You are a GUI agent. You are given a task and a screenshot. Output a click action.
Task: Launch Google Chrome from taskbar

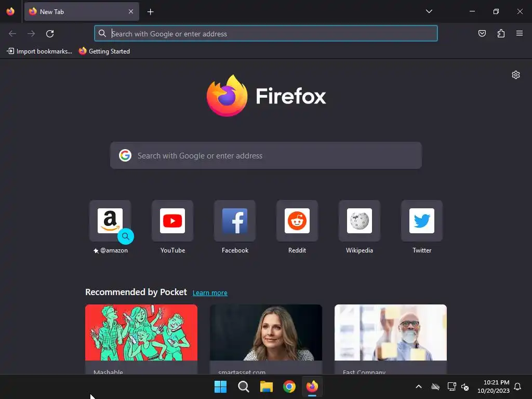tap(289, 387)
